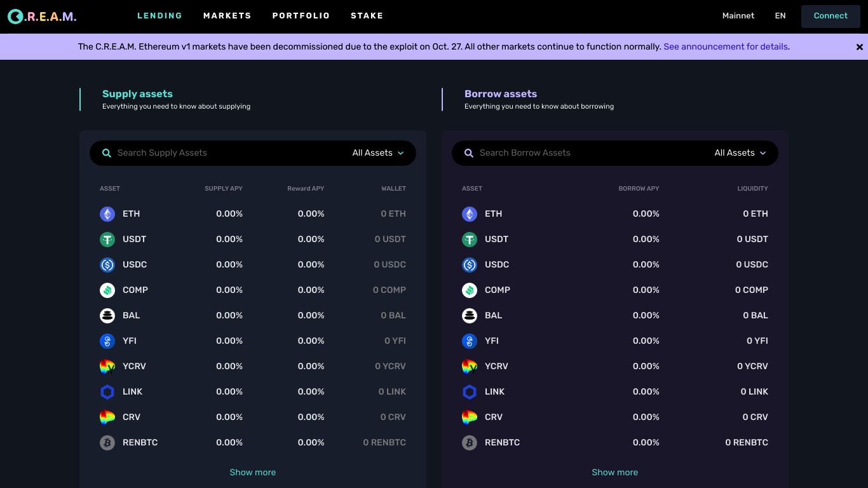
Task: Click '0 YCRV' in the Liquidity column
Action: coord(752,367)
